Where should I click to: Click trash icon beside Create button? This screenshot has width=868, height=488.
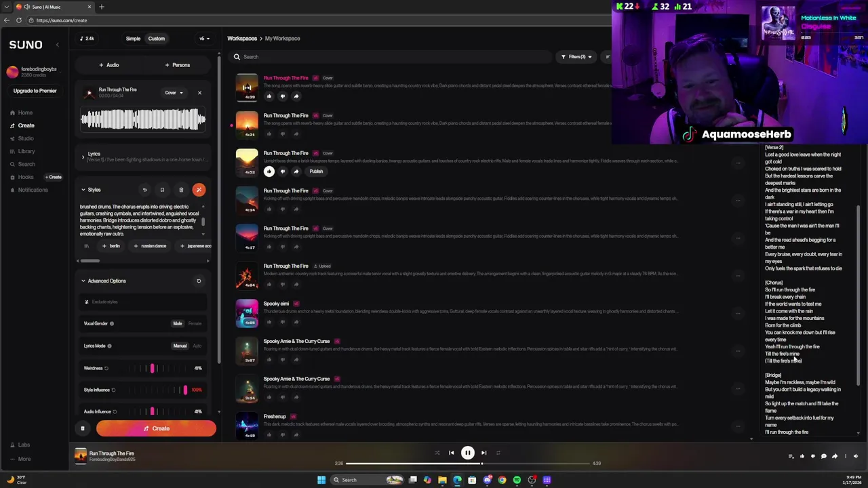[x=83, y=428]
